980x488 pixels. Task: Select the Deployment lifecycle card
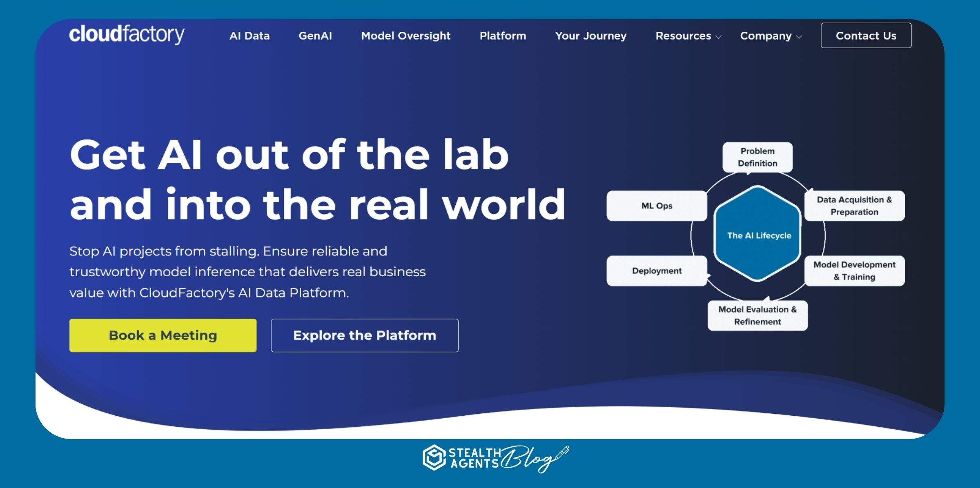[657, 271]
